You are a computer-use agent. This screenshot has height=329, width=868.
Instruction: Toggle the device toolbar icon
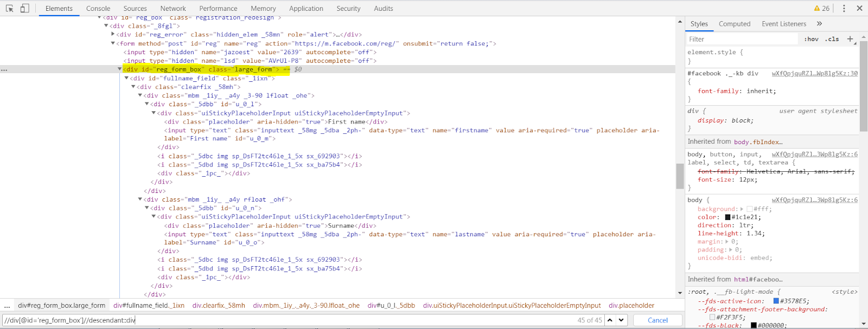[24, 8]
